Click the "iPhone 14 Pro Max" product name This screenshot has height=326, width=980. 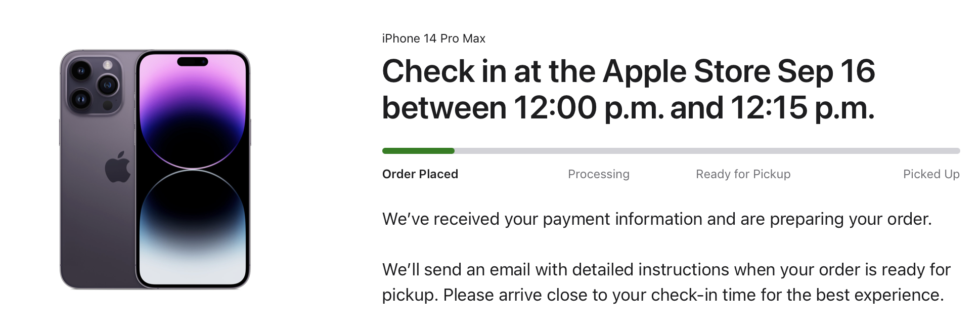coord(433,38)
